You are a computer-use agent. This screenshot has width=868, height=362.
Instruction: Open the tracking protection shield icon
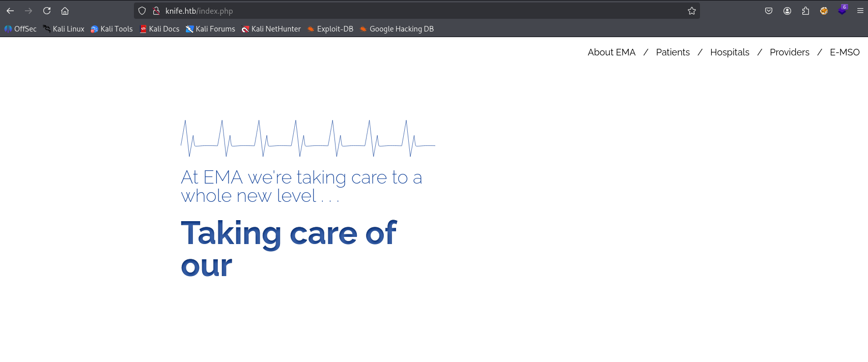pyautogui.click(x=142, y=11)
